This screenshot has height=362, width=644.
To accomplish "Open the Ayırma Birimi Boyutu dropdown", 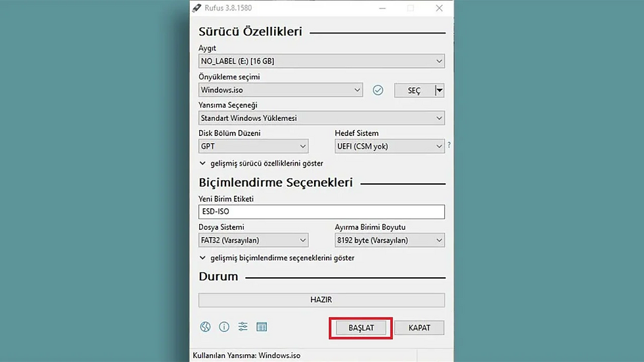I will pos(390,240).
